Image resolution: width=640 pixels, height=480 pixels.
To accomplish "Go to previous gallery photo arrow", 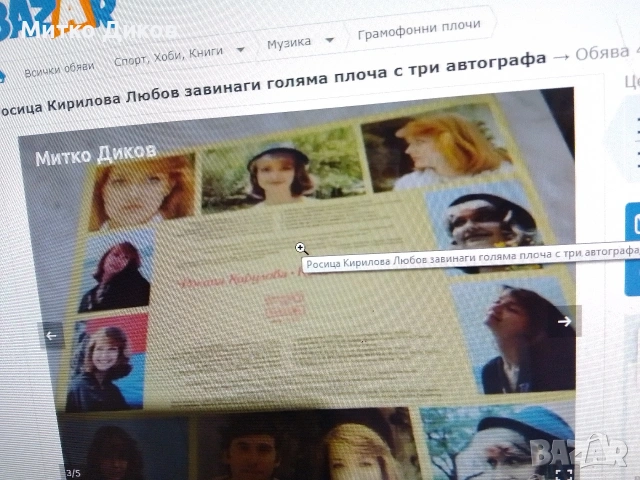I will (51, 336).
